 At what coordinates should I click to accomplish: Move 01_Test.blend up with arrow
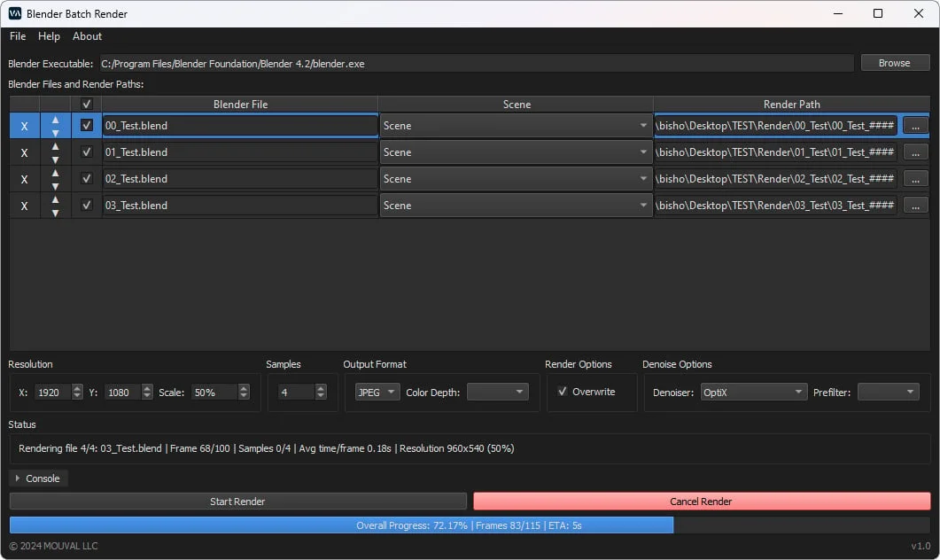click(x=55, y=146)
